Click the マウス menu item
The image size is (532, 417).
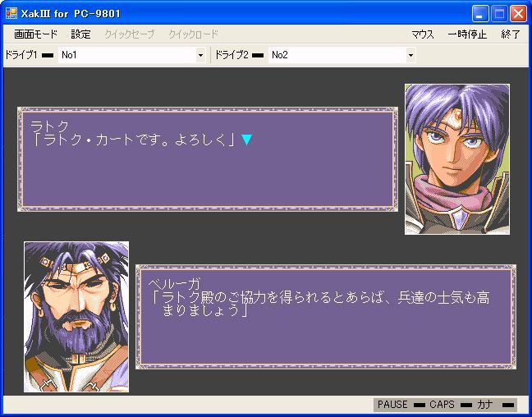(x=423, y=34)
